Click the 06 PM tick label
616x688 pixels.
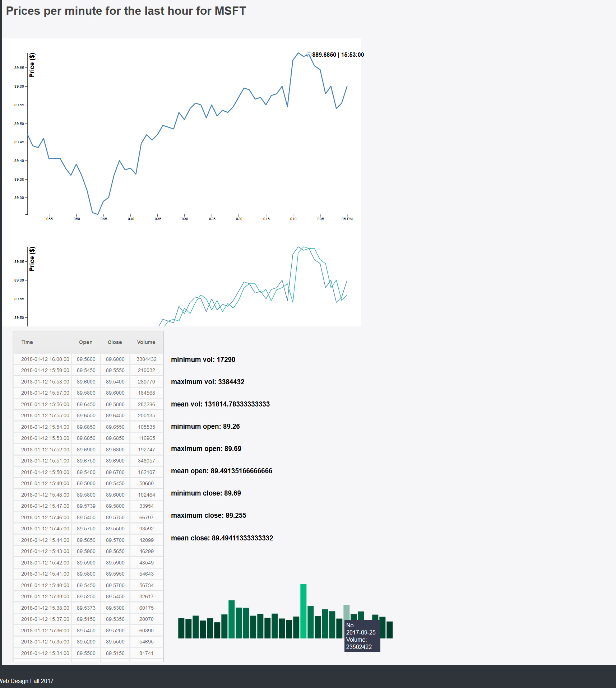tap(347, 219)
